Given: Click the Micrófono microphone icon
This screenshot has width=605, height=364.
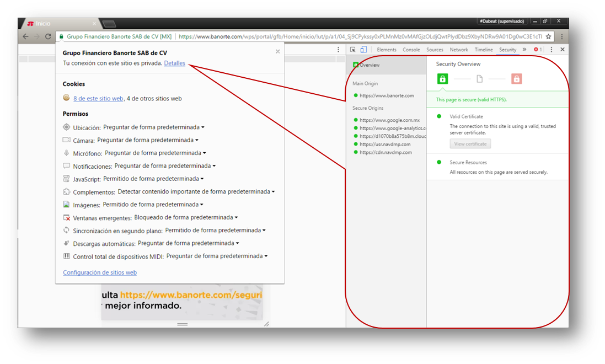Looking at the screenshot, I should coord(66,153).
